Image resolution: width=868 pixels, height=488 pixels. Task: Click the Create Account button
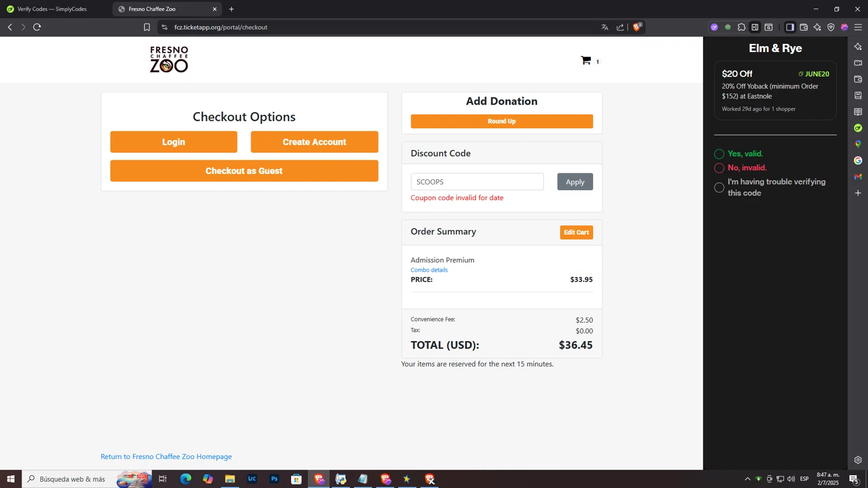pos(314,142)
